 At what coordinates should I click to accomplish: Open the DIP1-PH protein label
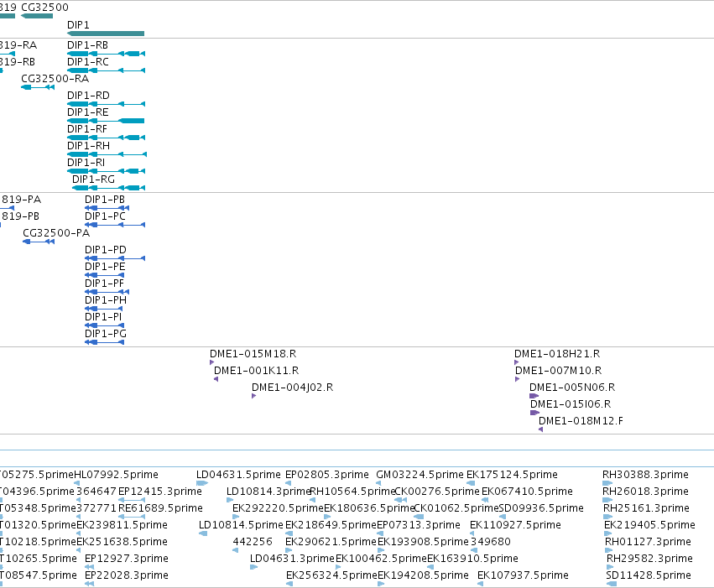[x=106, y=301]
